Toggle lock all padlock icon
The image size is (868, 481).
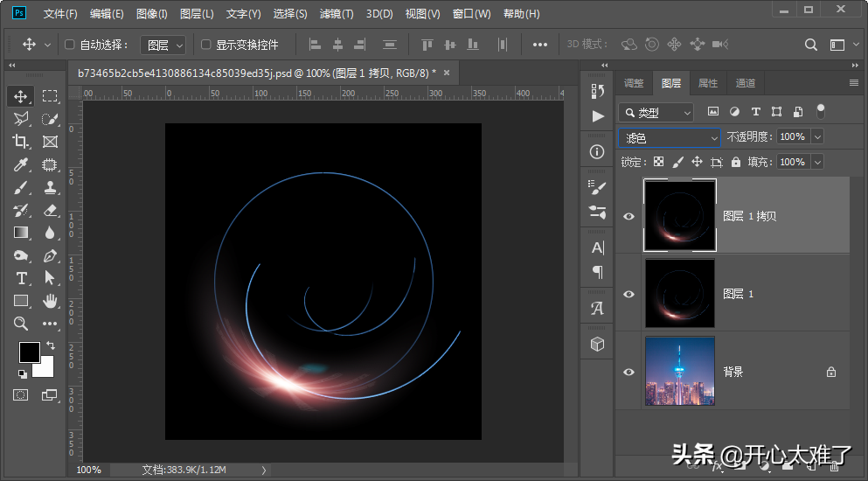(x=736, y=162)
